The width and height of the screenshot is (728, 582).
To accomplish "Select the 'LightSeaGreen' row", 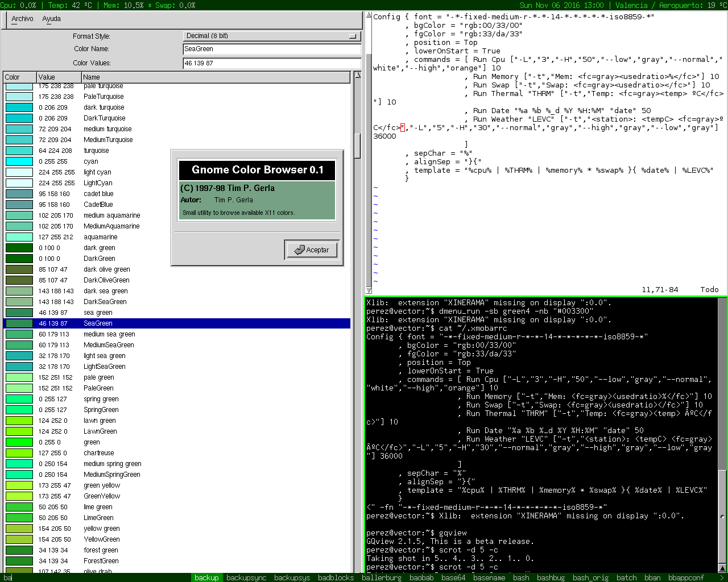I will point(177,367).
